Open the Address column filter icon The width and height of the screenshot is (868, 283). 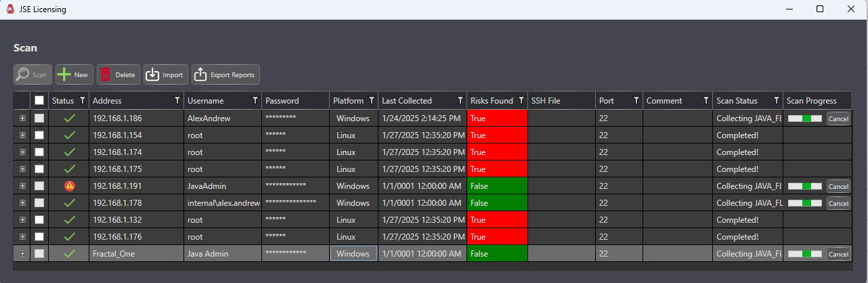click(x=177, y=100)
